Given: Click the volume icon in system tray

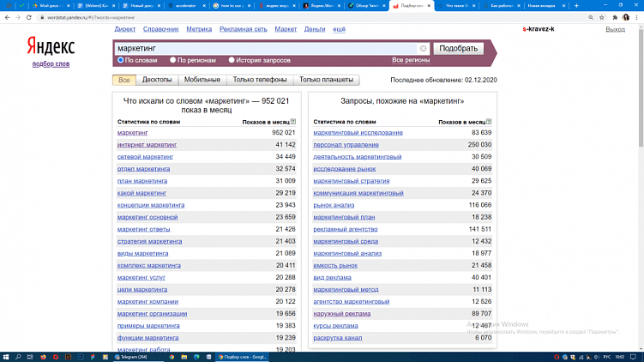Looking at the screenshot, I should (x=596, y=357).
